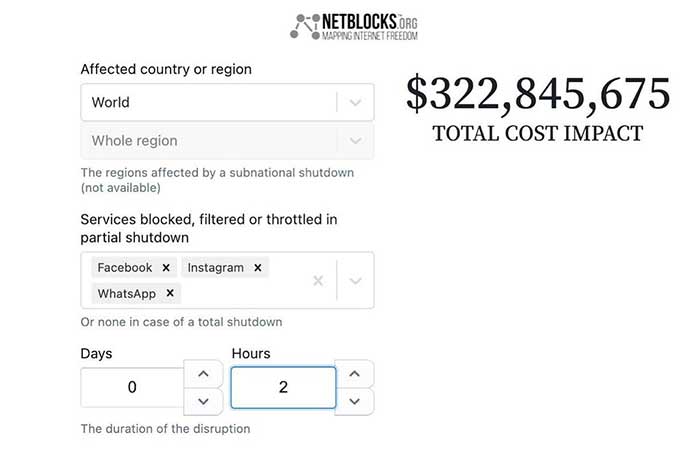This screenshot has width=700, height=459.
Task: Click the total cost impact figure
Action: pos(537,95)
